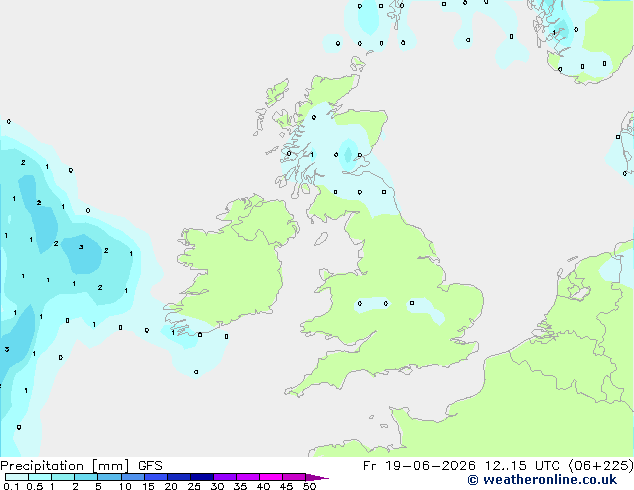The height and width of the screenshot is (490, 634).
Task: Select legend swatch between 30 and 35
Action: coord(224,477)
